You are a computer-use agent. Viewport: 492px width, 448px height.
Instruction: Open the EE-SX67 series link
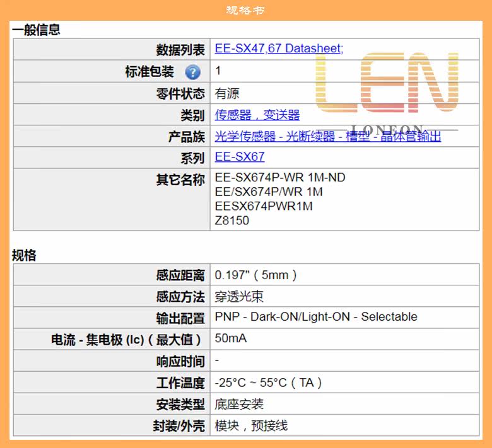click(240, 156)
